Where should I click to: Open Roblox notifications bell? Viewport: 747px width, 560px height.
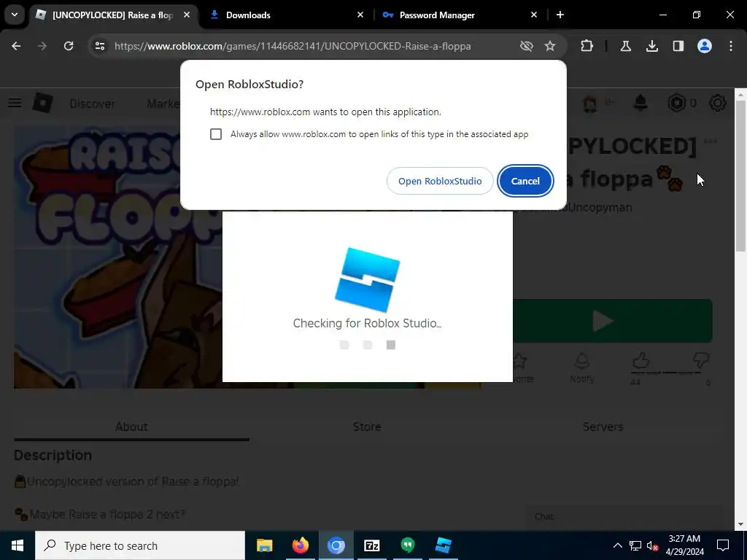click(640, 103)
